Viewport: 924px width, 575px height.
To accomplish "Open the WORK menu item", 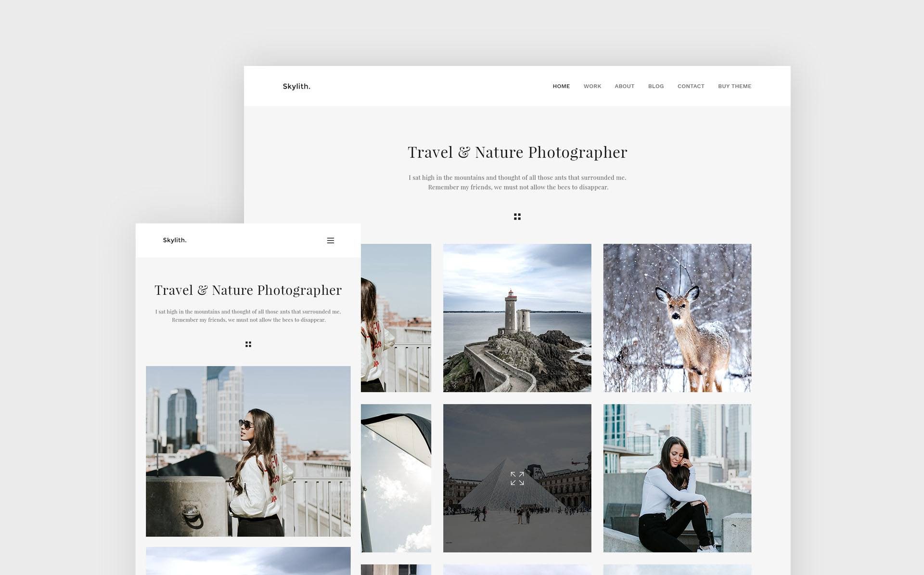I will pyautogui.click(x=592, y=86).
